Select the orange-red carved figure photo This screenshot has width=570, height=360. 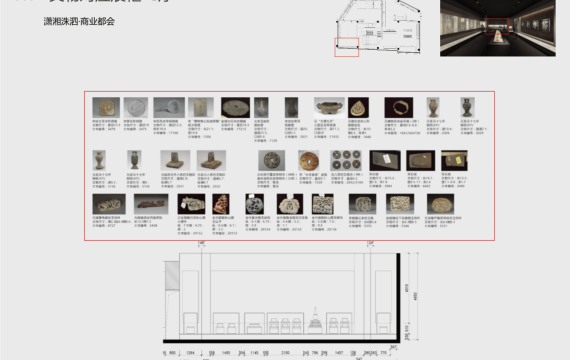221,204
